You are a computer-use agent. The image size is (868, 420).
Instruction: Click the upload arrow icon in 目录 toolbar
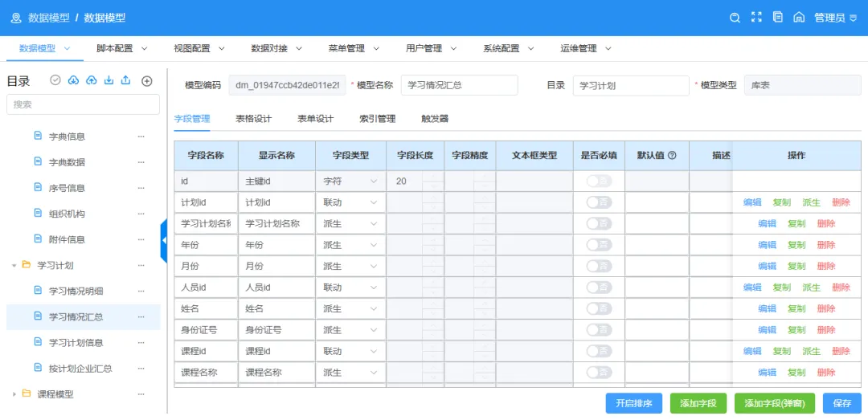click(125, 80)
